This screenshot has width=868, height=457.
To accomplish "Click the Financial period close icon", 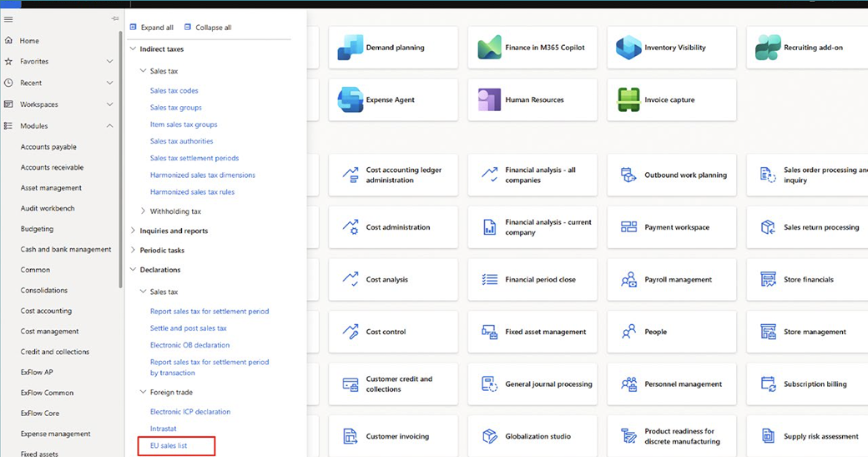I will point(489,280).
